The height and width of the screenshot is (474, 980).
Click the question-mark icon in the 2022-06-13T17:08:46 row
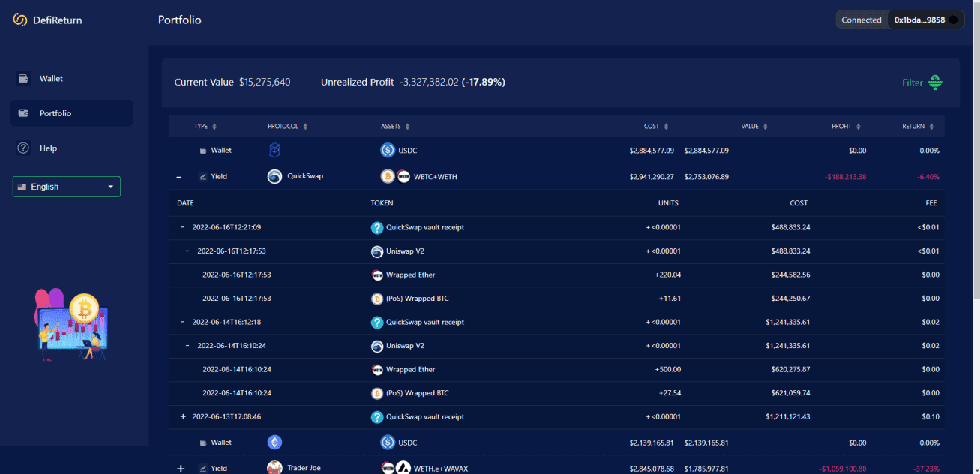pyautogui.click(x=377, y=416)
